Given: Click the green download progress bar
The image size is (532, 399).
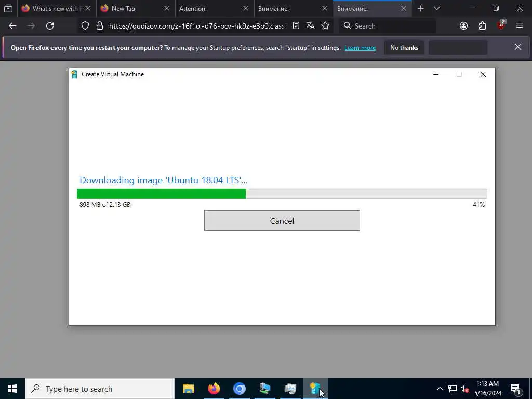Looking at the screenshot, I should (282, 194).
